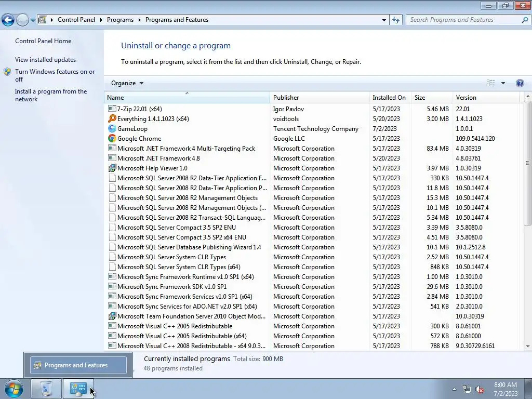This screenshot has height=399, width=532.
Task: Click the Programs and Features taskbar thumbnail
Action: pyautogui.click(x=78, y=365)
